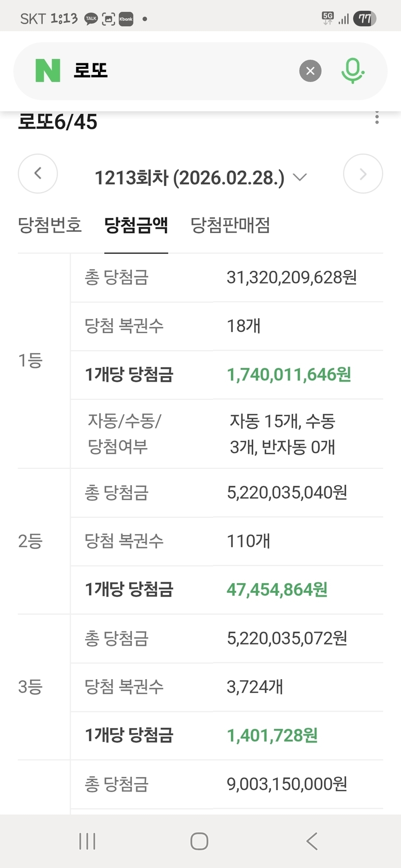401x868 pixels.
Task: Select the 당첨금액 tab
Action: [136, 225]
